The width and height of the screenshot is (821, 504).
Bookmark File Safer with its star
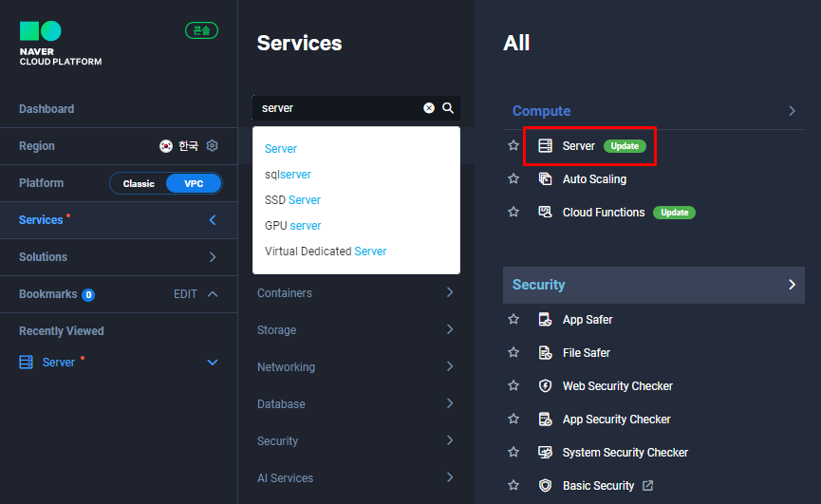tap(513, 353)
